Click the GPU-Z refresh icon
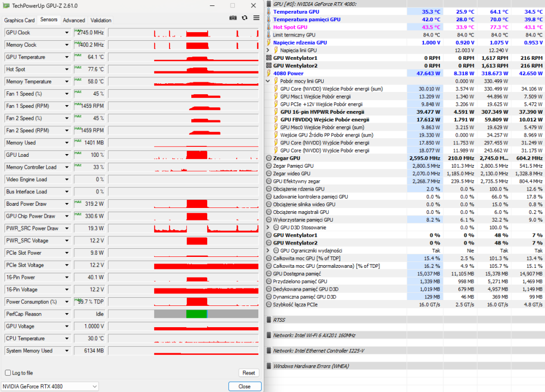This screenshot has width=545, height=392. click(x=245, y=18)
